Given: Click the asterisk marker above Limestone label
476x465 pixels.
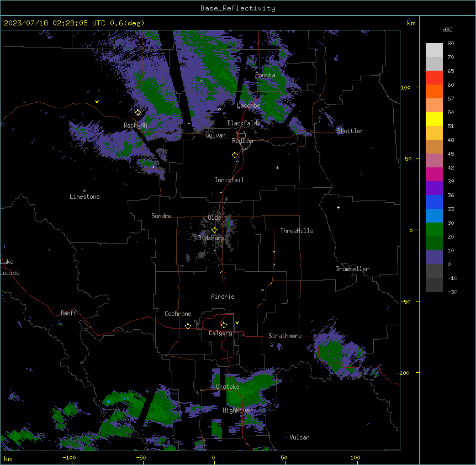Looking at the screenshot, I should (x=84, y=191).
